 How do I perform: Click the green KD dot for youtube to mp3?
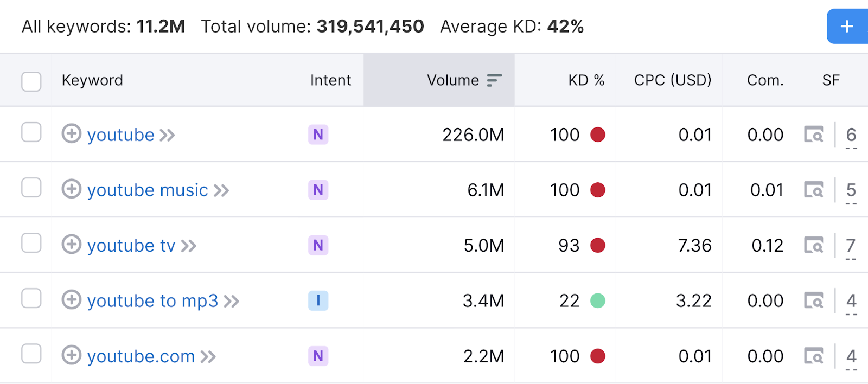pyautogui.click(x=598, y=300)
